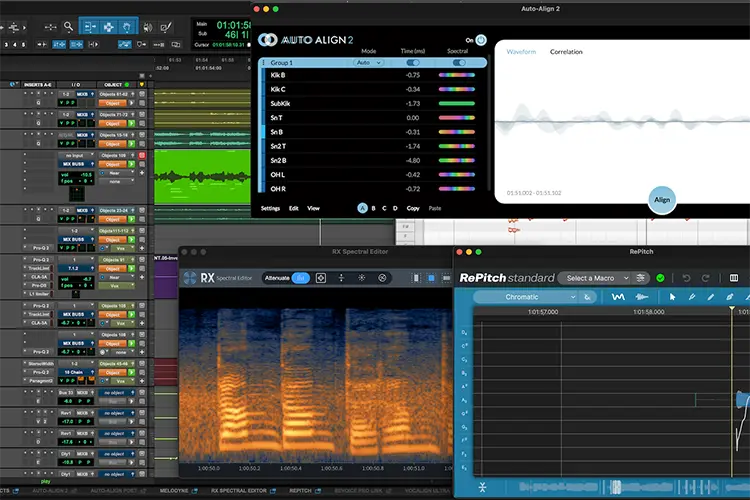Click the green checkmark status icon in RePitch
This screenshot has width=750, height=500.
click(x=660, y=278)
